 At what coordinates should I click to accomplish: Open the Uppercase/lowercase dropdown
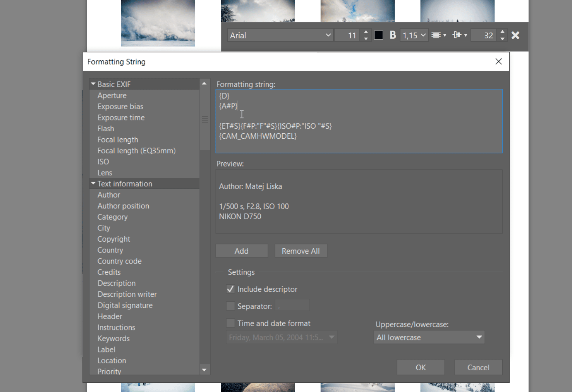point(429,337)
